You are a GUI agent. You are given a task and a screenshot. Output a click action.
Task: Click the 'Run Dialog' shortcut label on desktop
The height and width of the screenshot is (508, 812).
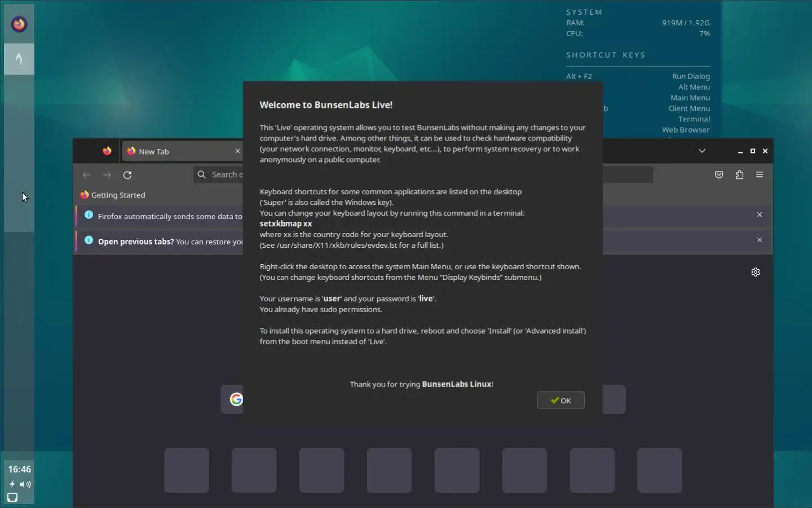coord(691,76)
